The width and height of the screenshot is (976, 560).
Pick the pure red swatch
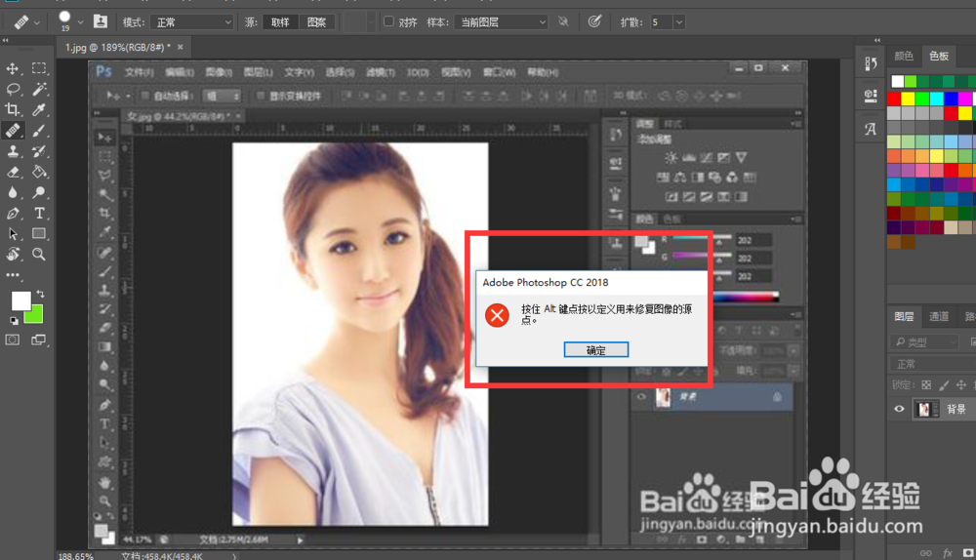[894, 99]
